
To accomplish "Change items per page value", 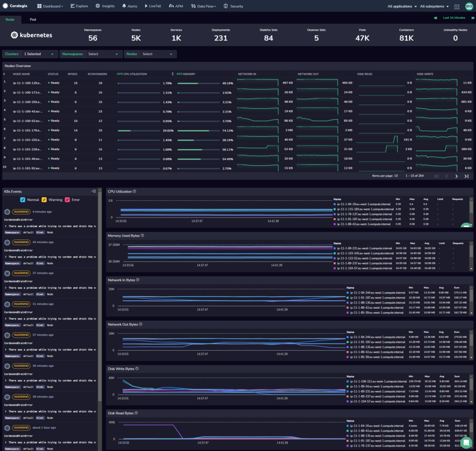I will (396, 176).
